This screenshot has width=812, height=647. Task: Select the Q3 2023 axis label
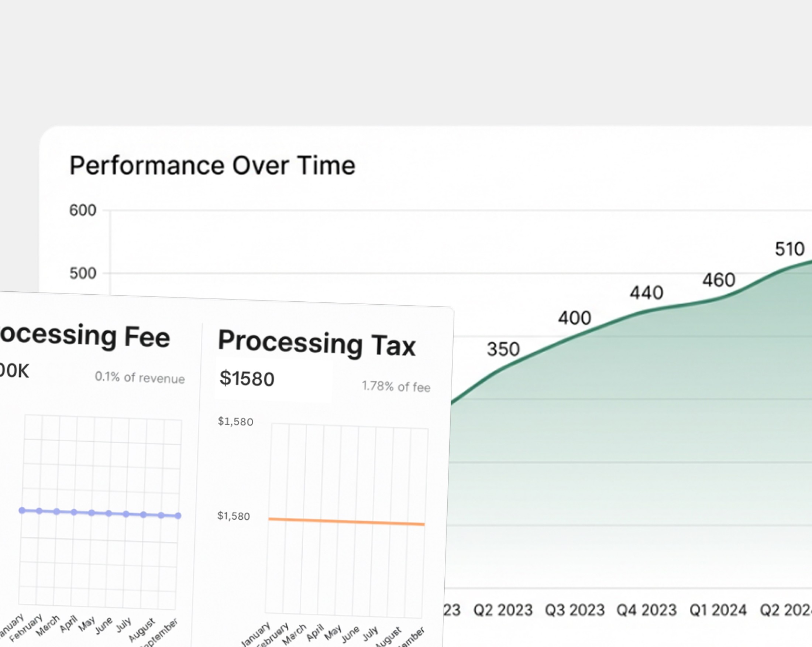575,610
